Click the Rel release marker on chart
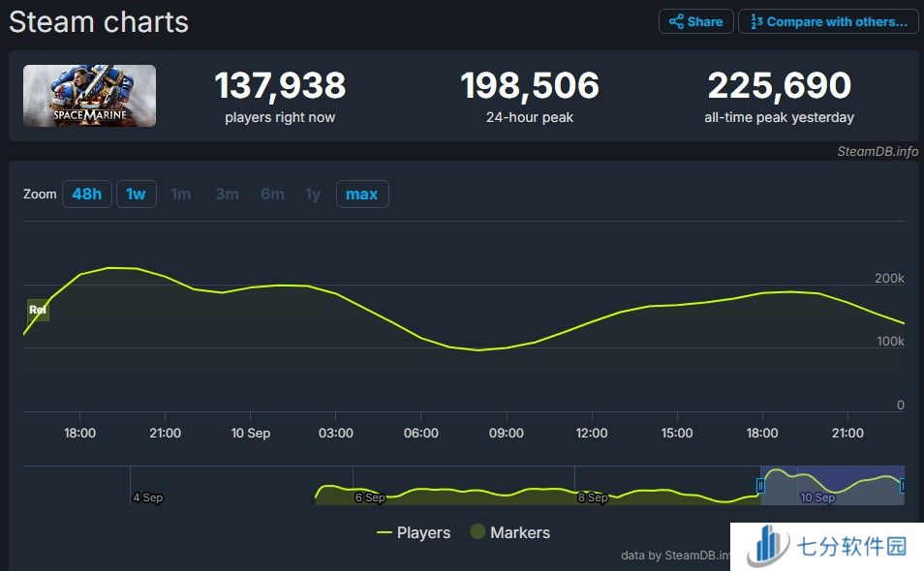Screen dimensions: 924x571 point(38,310)
